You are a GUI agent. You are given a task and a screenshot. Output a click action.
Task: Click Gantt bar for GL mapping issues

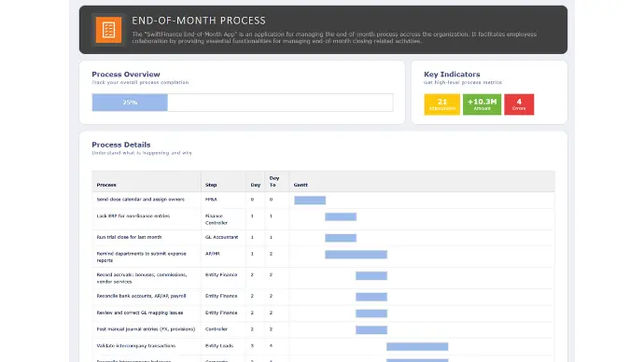pyautogui.click(x=371, y=313)
